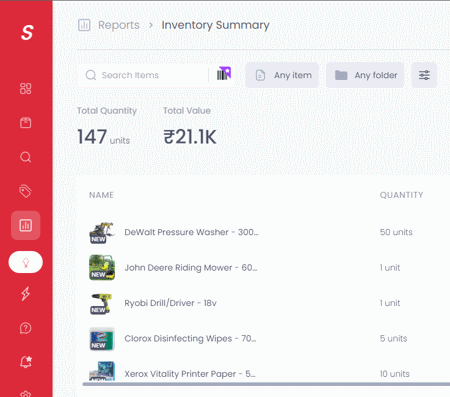Image resolution: width=450 pixels, height=397 pixels.
Task: Select 'John Deere Riding Mower - 60...' name
Action: click(x=191, y=268)
